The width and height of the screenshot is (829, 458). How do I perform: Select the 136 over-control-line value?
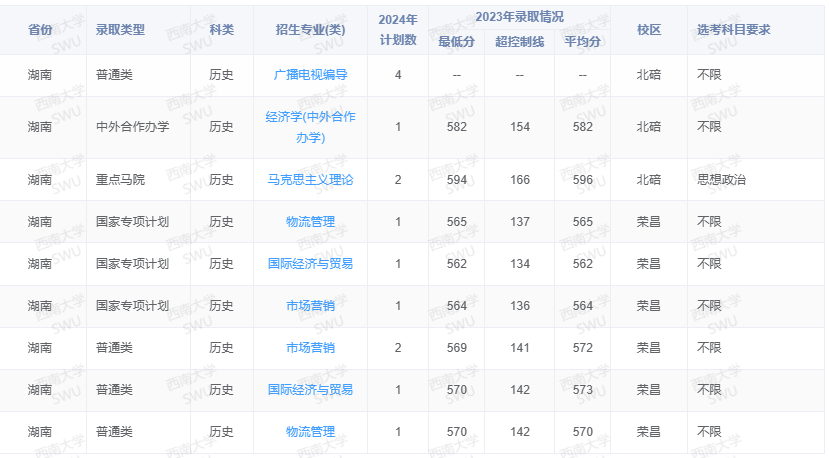point(520,306)
